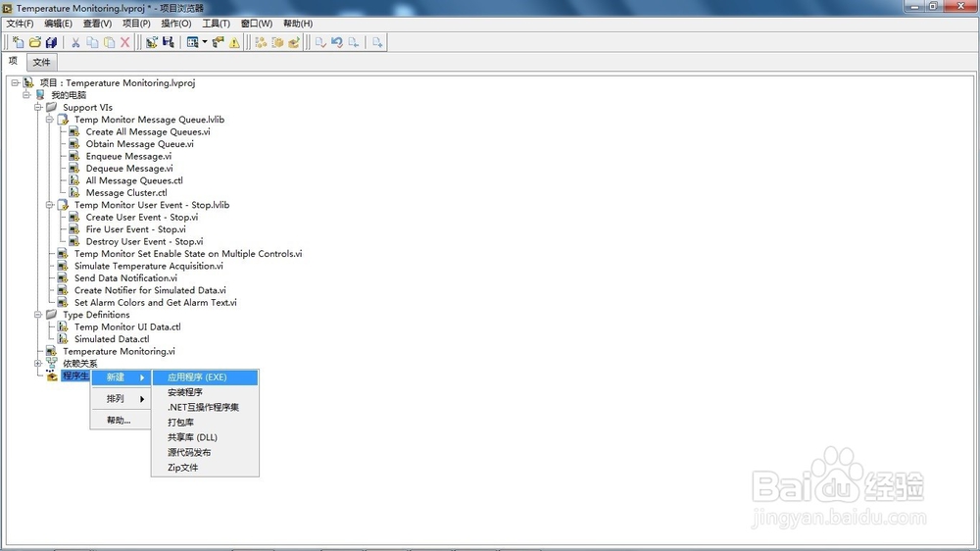Open the 帮助(H) menu
980x551 pixels.
(298, 24)
